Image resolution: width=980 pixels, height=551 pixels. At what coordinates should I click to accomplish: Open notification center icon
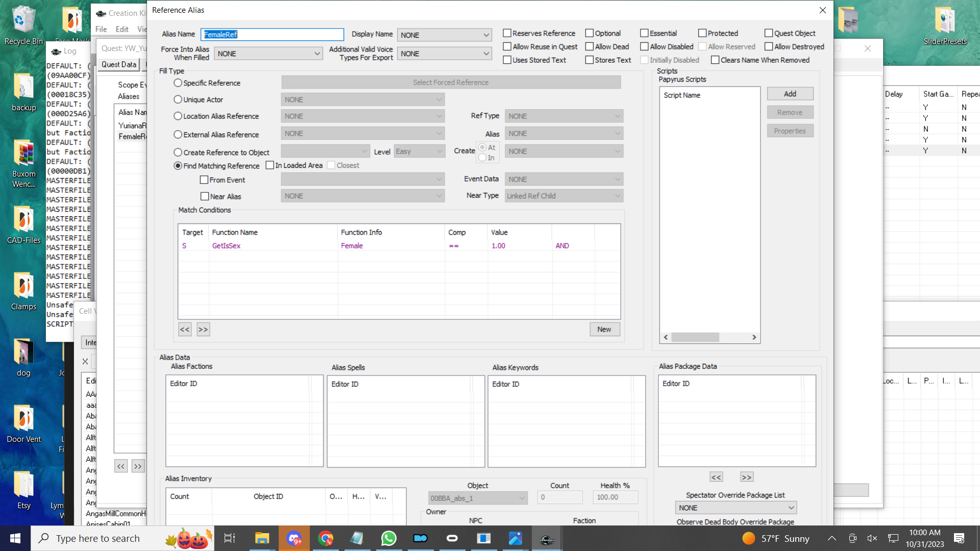pyautogui.click(x=959, y=538)
